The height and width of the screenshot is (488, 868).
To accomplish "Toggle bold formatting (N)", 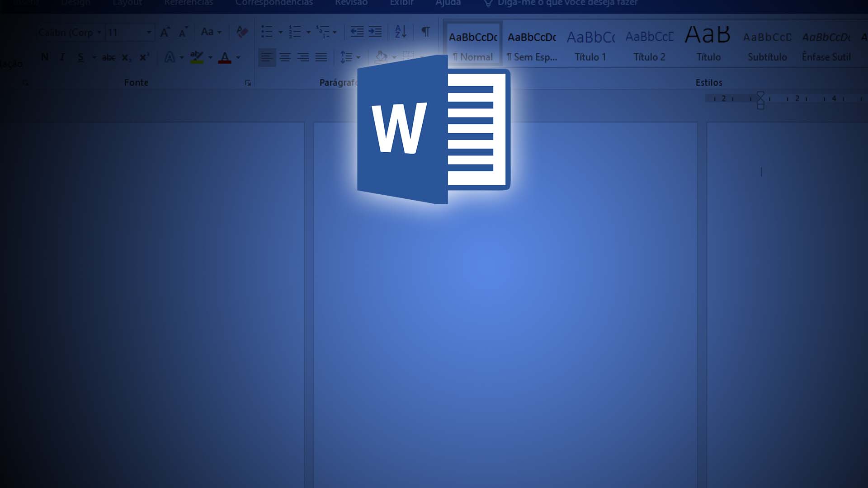I will tap(45, 57).
